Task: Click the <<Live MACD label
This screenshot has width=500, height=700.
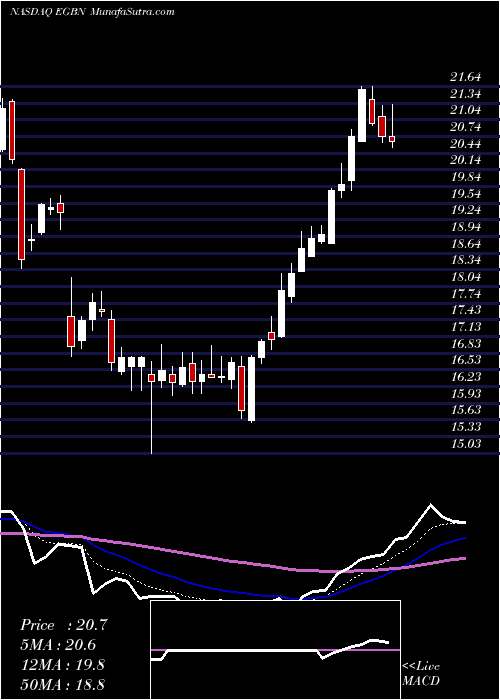Action: [x=421, y=674]
